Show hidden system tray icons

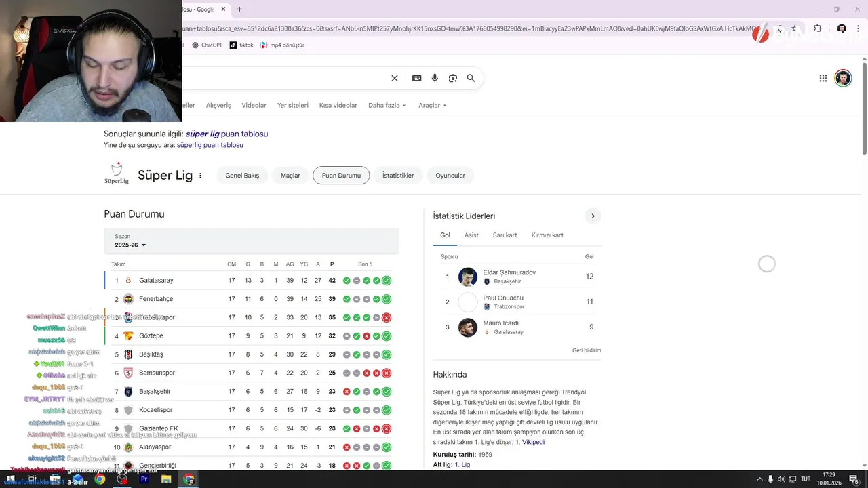coord(759,479)
